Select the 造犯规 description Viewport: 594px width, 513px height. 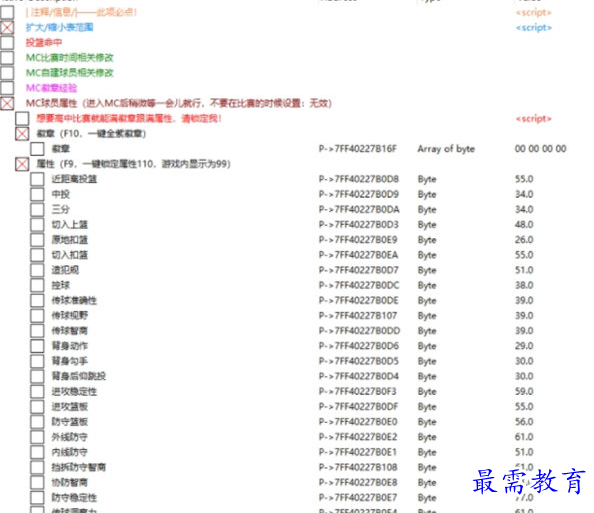tap(65, 270)
